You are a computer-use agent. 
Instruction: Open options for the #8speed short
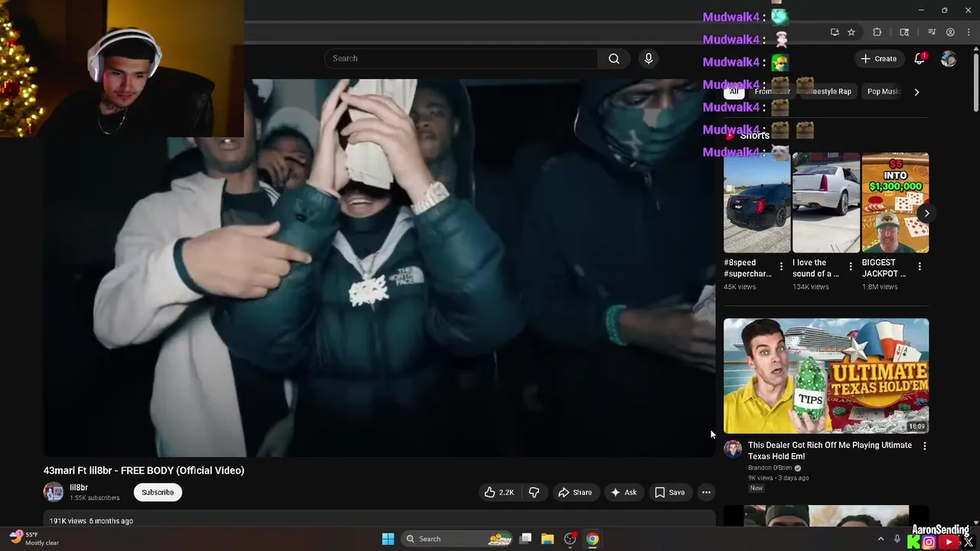pos(781,266)
